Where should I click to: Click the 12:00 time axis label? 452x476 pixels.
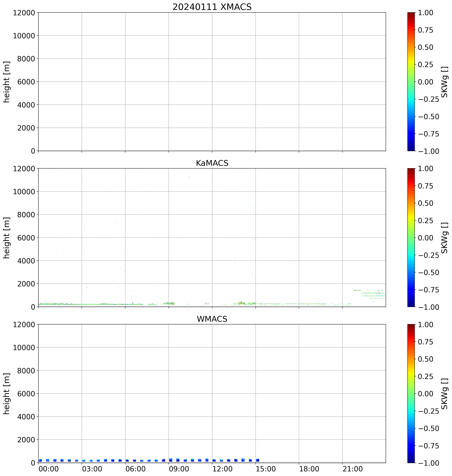click(x=222, y=469)
